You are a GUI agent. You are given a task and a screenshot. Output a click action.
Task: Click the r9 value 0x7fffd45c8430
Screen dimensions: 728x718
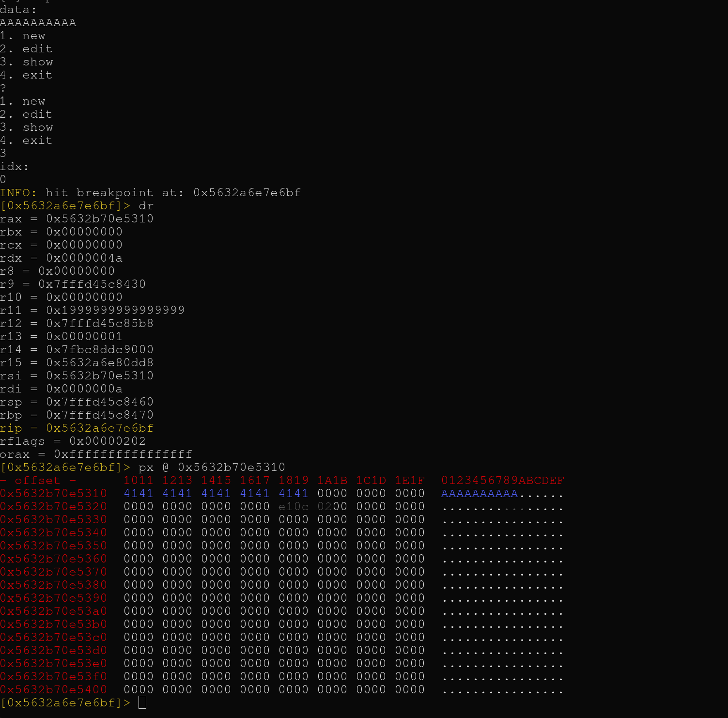point(92,284)
